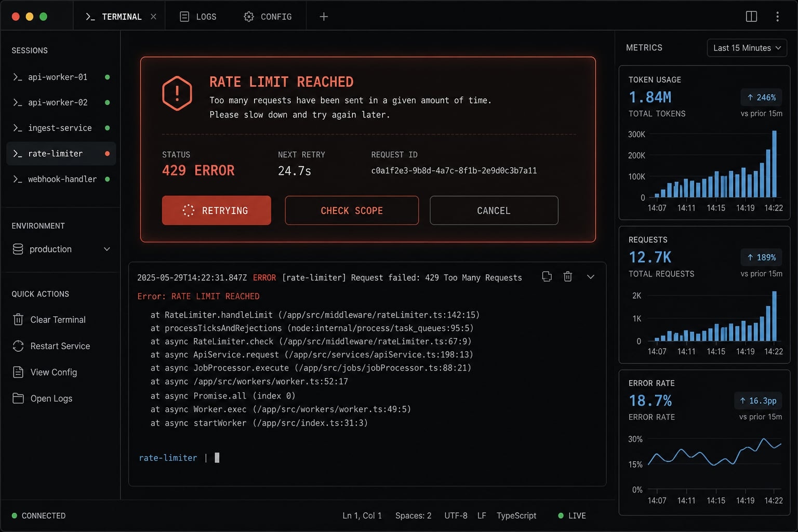The image size is (798, 532).
Task: Collapse the log panel with chevron
Action: (x=591, y=277)
